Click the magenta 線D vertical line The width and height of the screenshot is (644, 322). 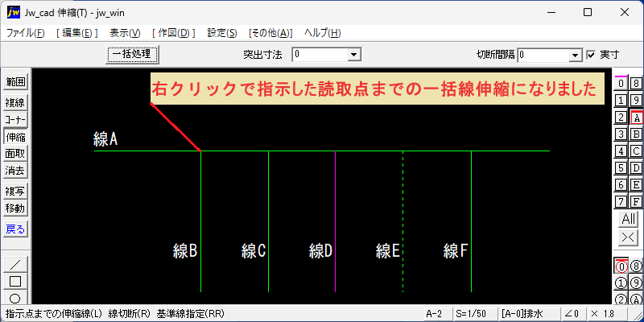coord(336,222)
